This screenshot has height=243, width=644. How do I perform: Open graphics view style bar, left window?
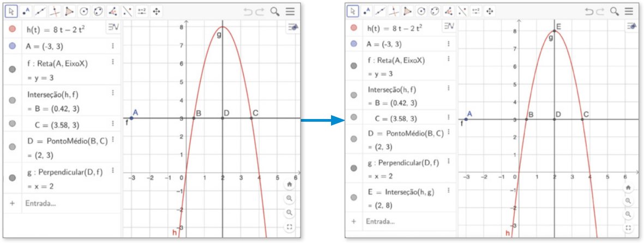[293, 27]
